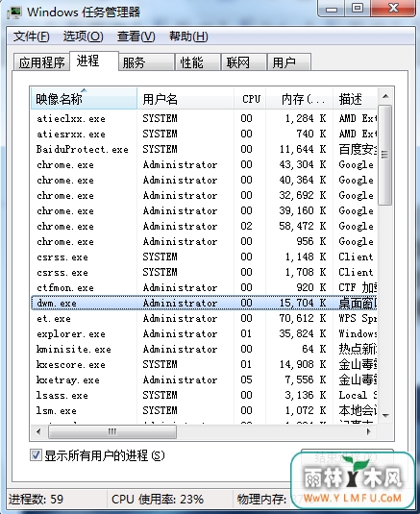The width and height of the screenshot is (420, 514).
Task: Click the Task Manager title bar icon
Action: (x=14, y=12)
